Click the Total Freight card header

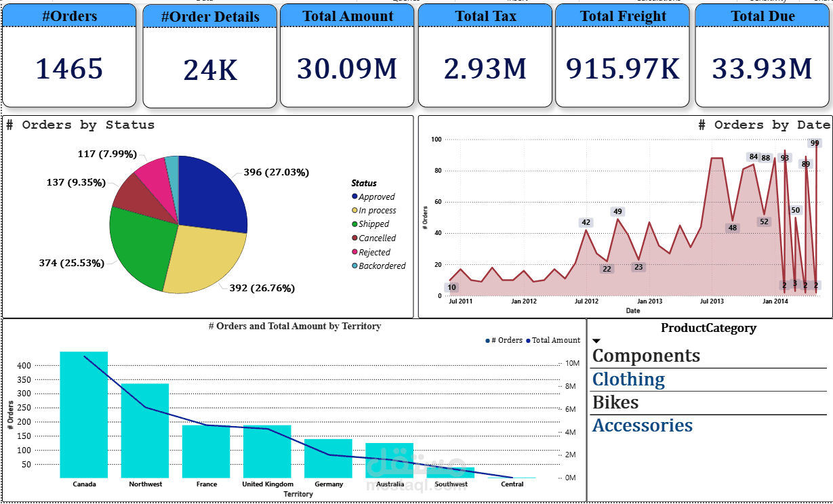(624, 16)
